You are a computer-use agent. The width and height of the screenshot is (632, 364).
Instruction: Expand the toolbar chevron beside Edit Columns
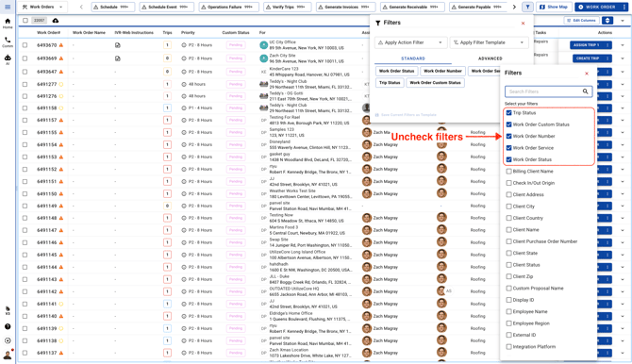[x=623, y=20]
